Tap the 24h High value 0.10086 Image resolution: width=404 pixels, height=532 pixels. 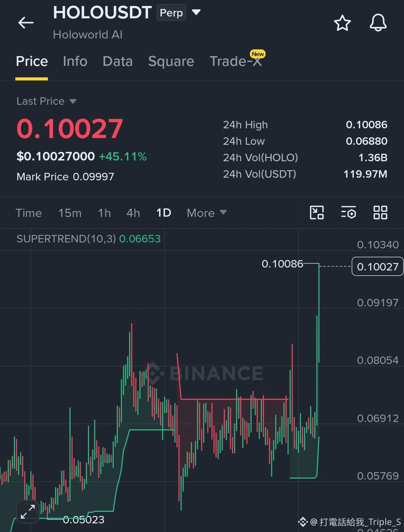[367, 125]
